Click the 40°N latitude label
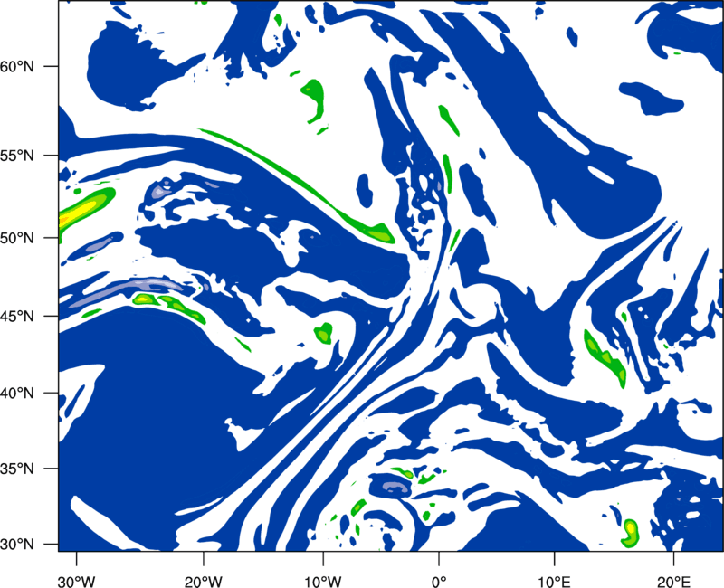 pyautogui.click(x=17, y=394)
